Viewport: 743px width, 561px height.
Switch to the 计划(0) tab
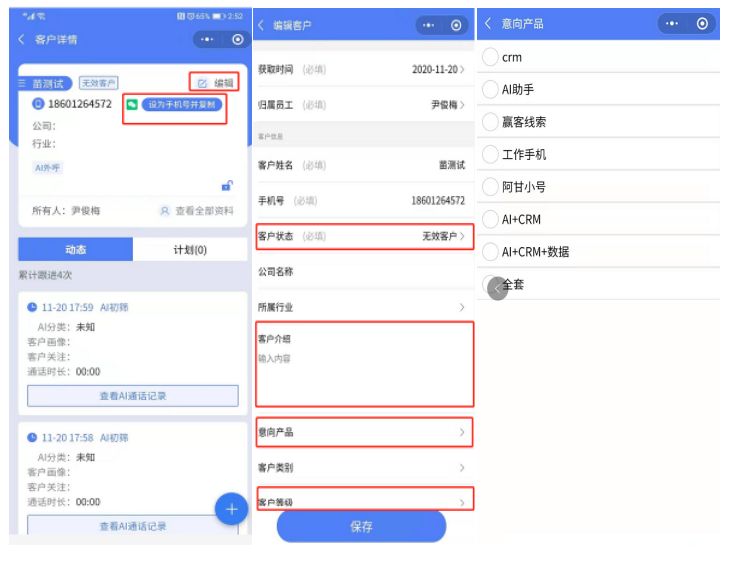pos(190,249)
